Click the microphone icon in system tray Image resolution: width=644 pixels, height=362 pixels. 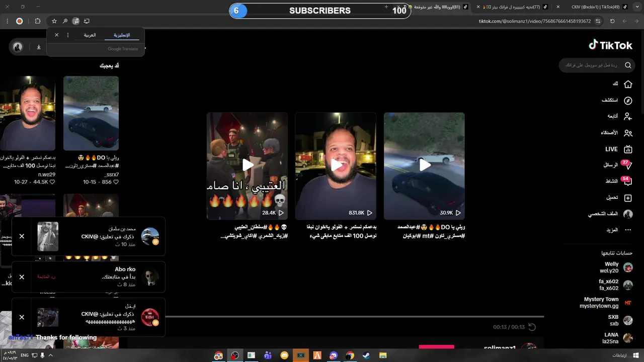42,355
